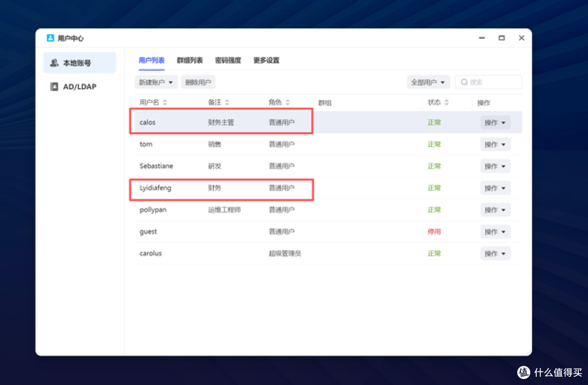The image size is (588, 385).
Task: Click the 财务主管 remark cell
Action: click(221, 123)
